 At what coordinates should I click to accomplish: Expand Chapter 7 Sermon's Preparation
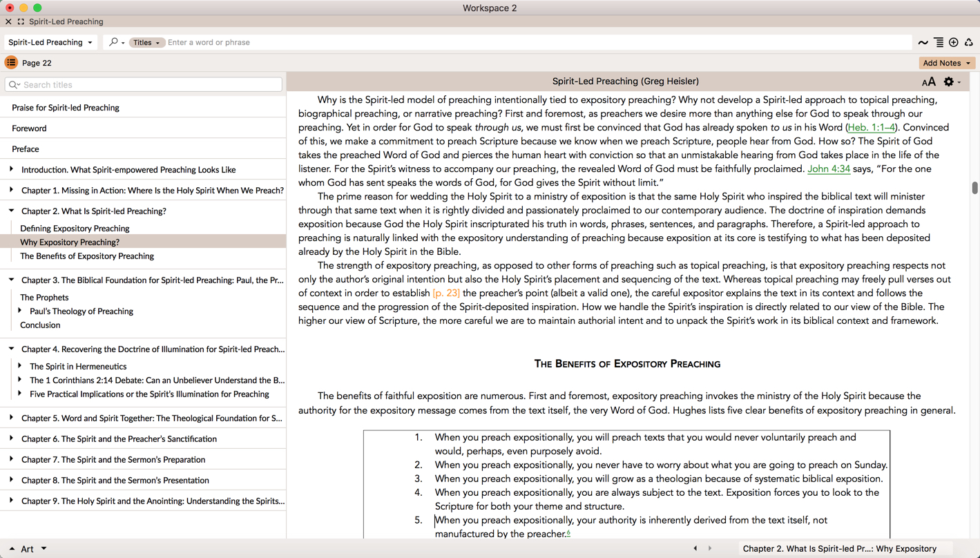coord(11,459)
